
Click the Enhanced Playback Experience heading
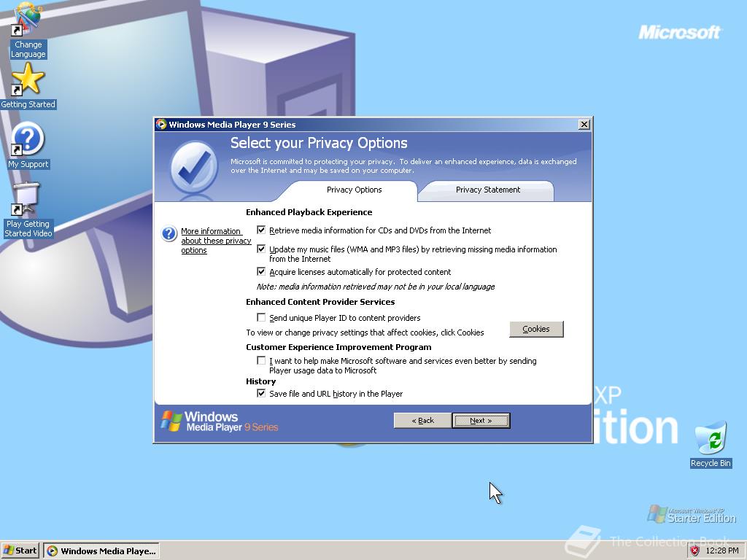[309, 212]
